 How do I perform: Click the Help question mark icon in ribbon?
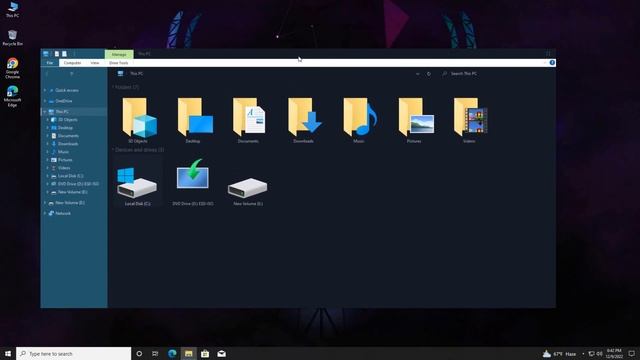point(552,62)
